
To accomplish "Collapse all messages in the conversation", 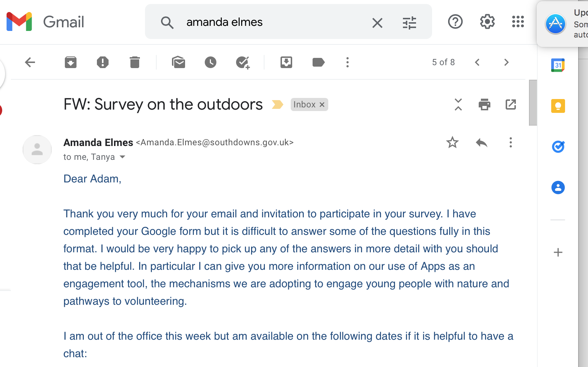I will click(x=458, y=104).
